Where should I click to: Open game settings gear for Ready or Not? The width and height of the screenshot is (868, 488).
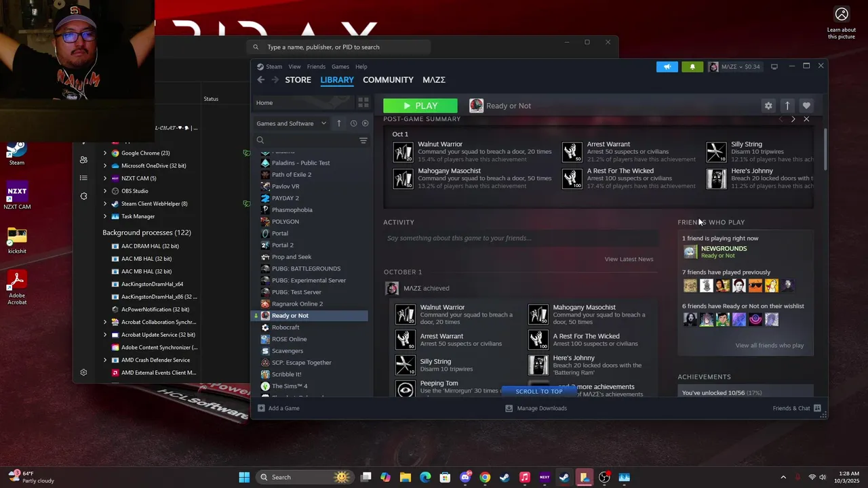coord(768,106)
